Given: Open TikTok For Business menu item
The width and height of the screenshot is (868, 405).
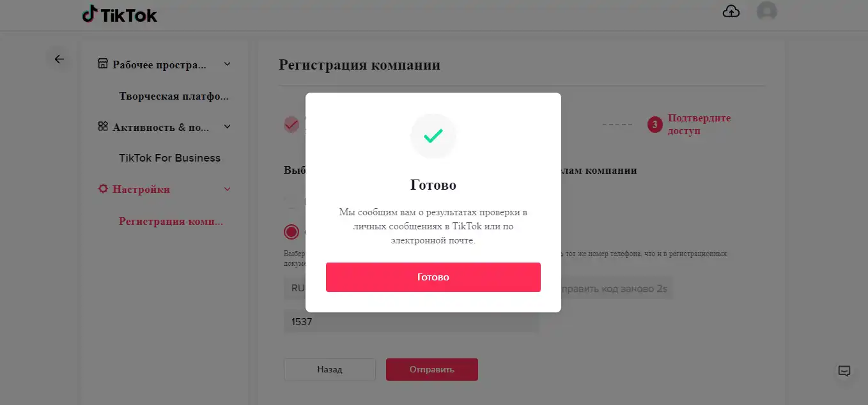Looking at the screenshot, I should pos(169,158).
